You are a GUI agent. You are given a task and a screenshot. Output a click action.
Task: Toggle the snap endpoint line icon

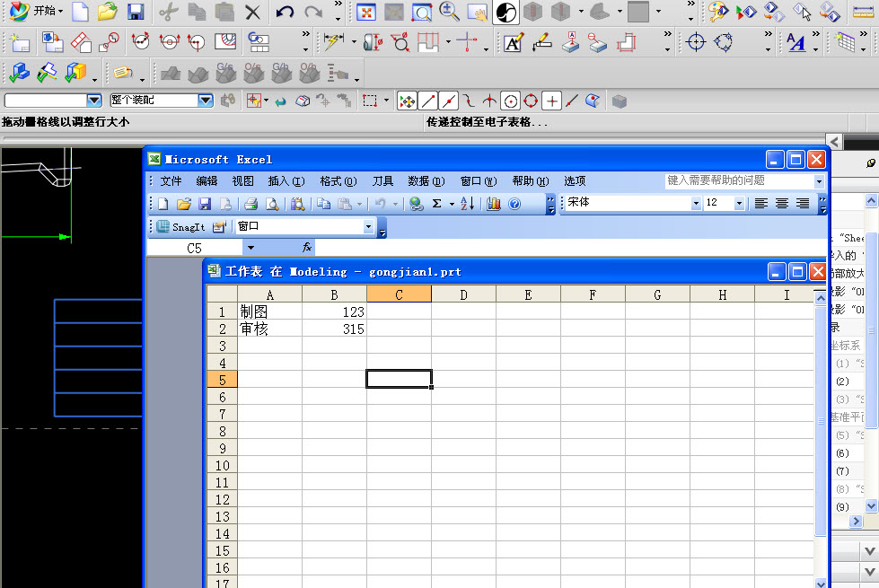click(428, 101)
